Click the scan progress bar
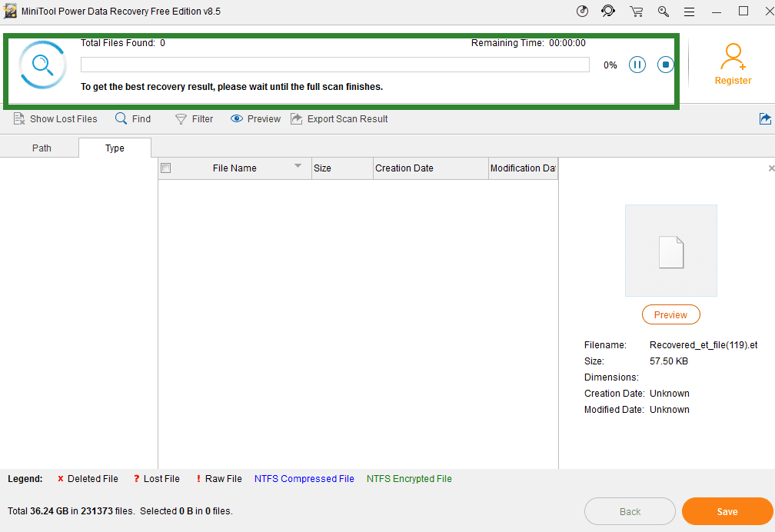This screenshot has width=775, height=532. point(335,65)
